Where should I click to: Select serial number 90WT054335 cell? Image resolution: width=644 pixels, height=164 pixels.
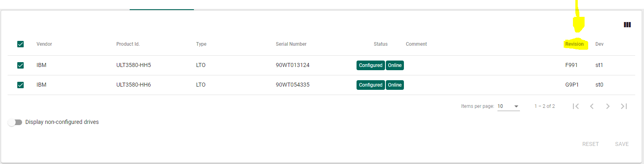tap(293, 85)
